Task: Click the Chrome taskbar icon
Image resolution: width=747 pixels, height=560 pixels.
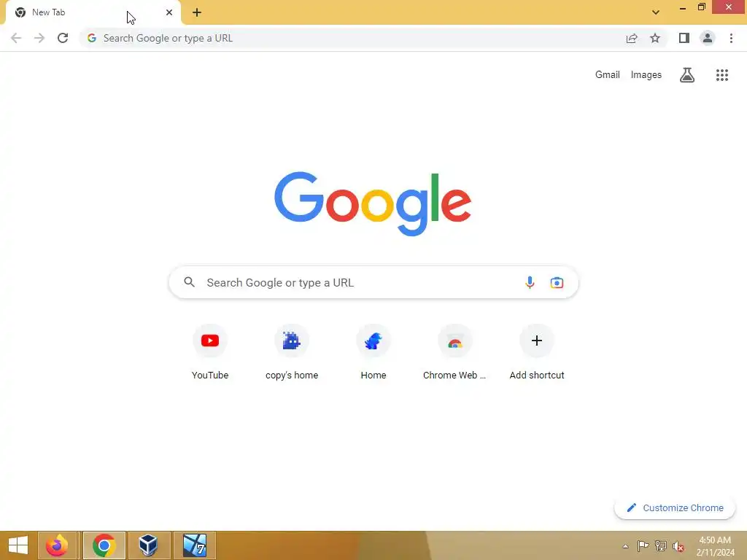Action: pyautogui.click(x=104, y=545)
